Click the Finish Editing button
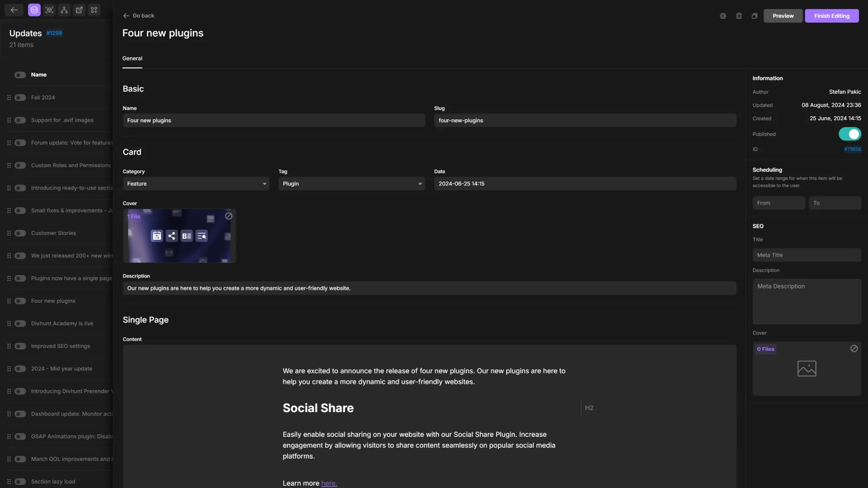 pos(832,16)
